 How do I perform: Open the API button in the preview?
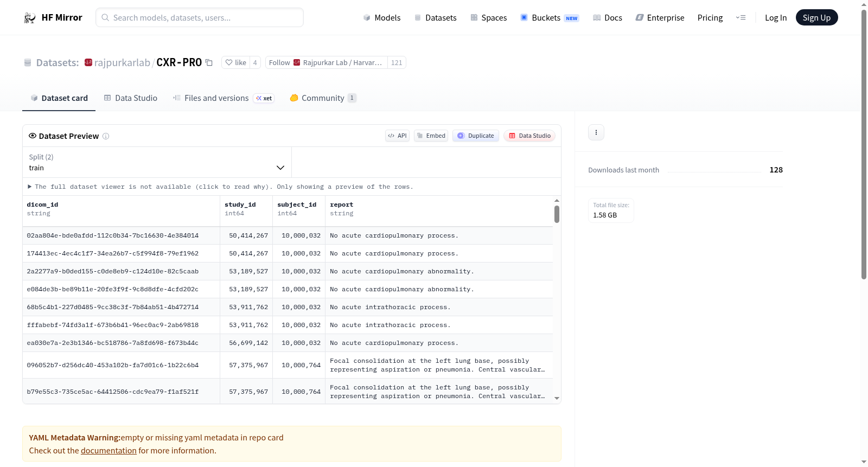(x=397, y=136)
